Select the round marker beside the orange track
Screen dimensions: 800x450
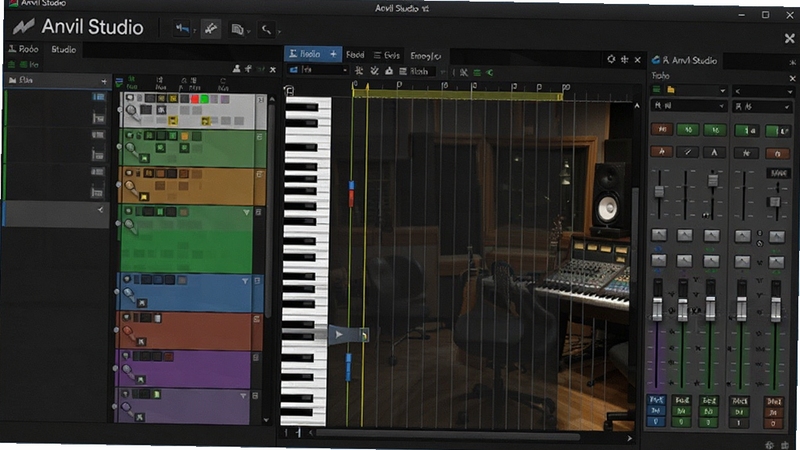pyautogui.click(x=118, y=185)
